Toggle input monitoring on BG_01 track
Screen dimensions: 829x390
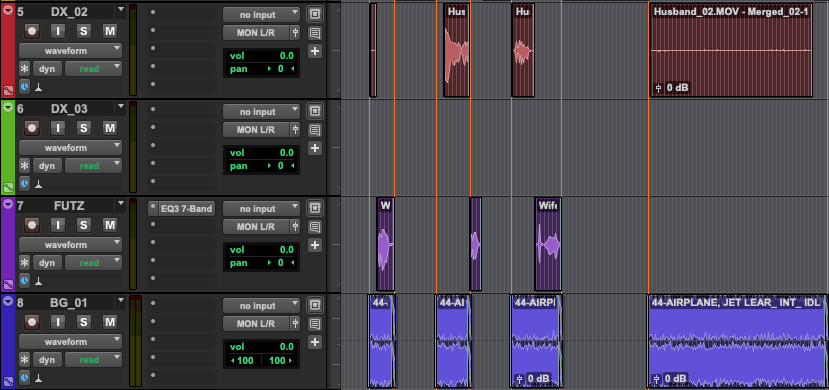point(58,322)
